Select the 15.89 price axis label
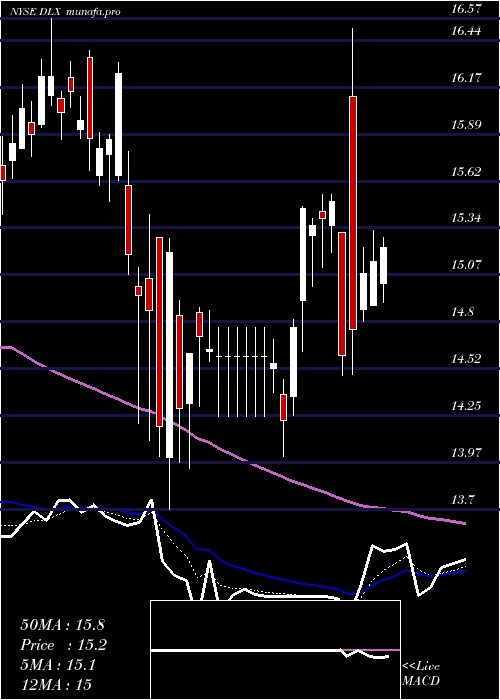Image resolution: width=500 pixels, height=700 pixels. tap(466, 124)
